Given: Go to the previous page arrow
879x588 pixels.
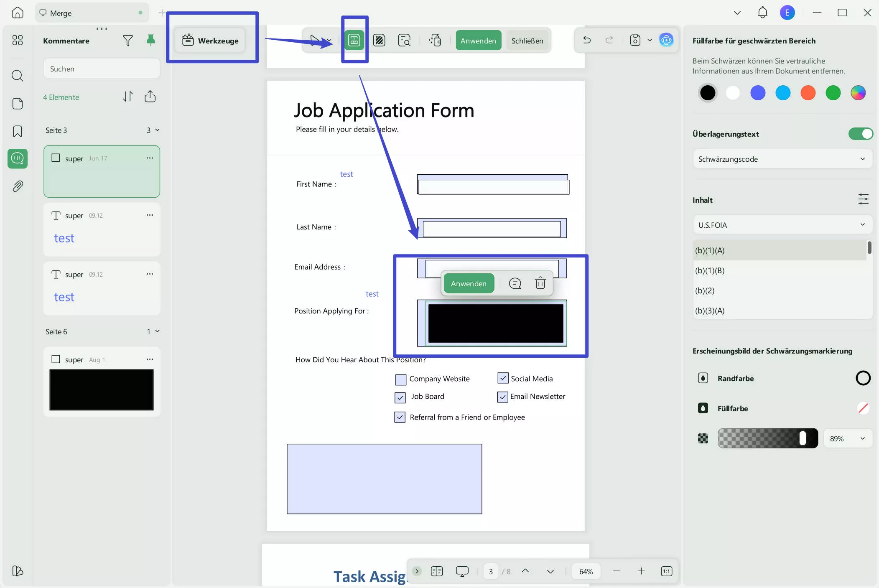Looking at the screenshot, I should [x=525, y=571].
